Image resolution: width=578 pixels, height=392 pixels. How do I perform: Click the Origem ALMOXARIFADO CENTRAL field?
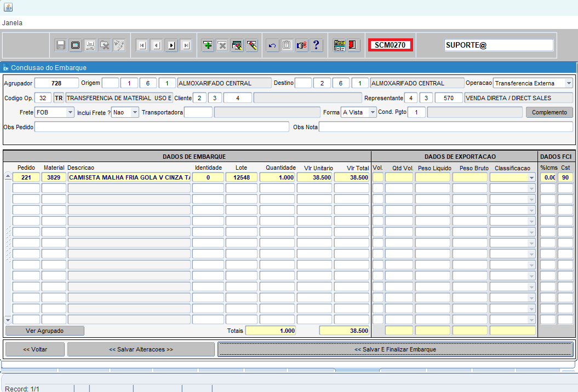click(x=224, y=83)
